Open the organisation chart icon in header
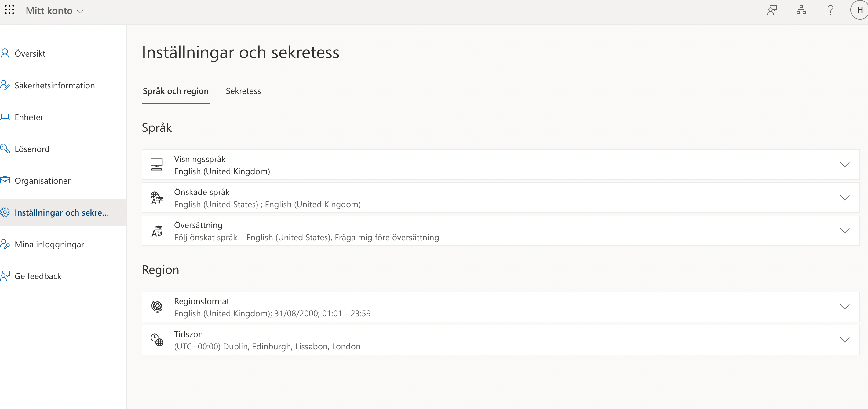 click(801, 10)
